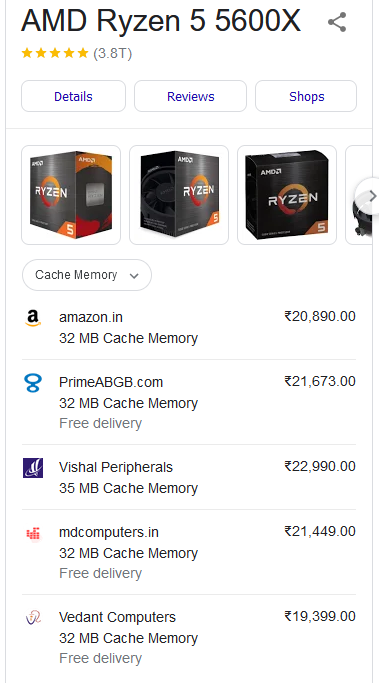
Task: Switch to the Reviews tab
Action: click(x=190, y=96)
